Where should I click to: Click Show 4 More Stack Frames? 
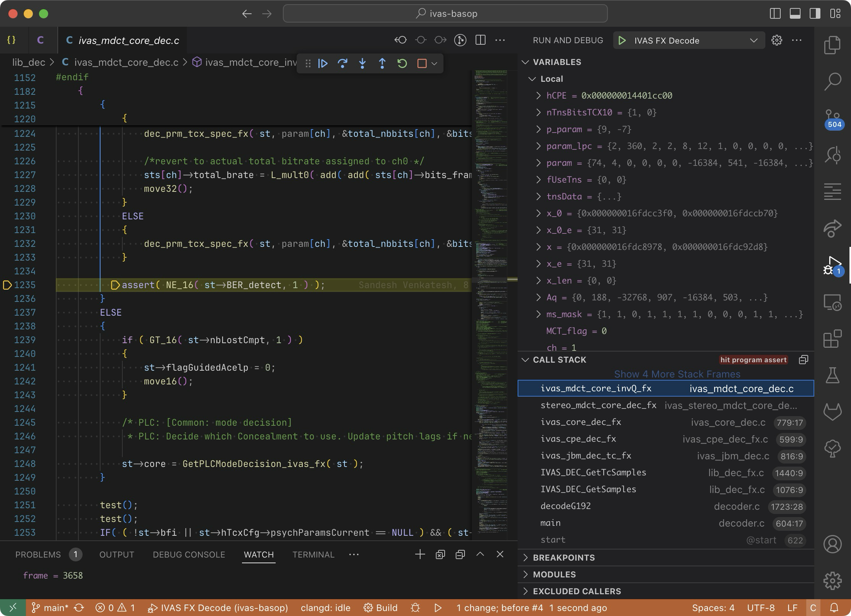coord(677,374)
